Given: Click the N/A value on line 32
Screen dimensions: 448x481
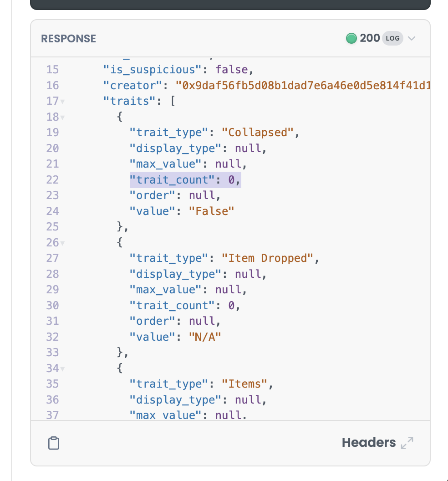Looking at the screenshot, I should tap(205, 337).
